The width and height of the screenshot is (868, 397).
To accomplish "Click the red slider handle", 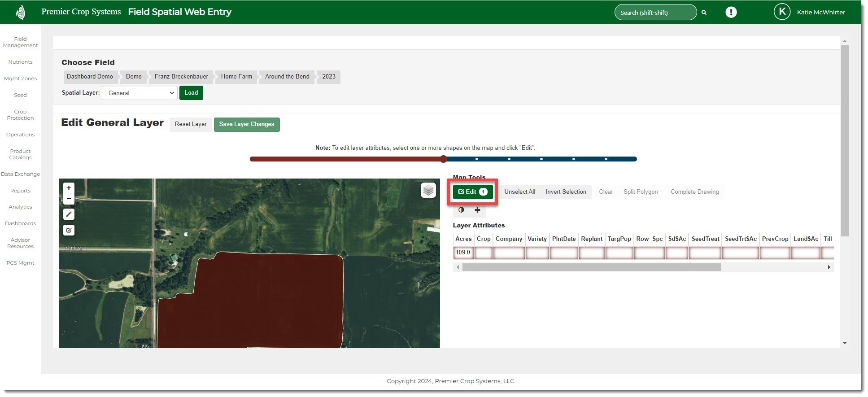I will coord(443,159).
